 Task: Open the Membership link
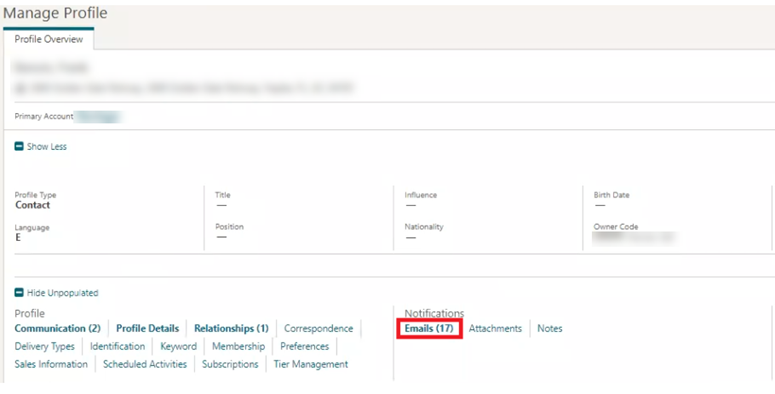click(238, 347)
